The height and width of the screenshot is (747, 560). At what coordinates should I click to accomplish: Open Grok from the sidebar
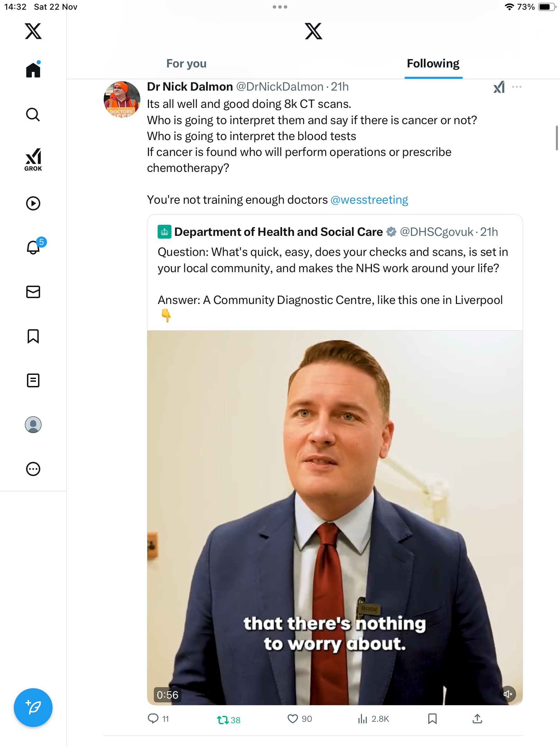[33, 160]
